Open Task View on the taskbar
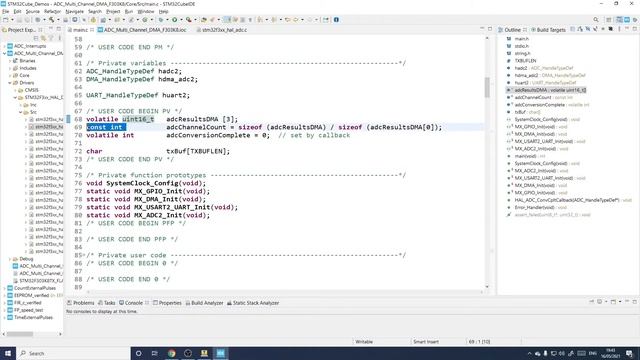This screenshot has width=640, height=360. click(155, 353)
